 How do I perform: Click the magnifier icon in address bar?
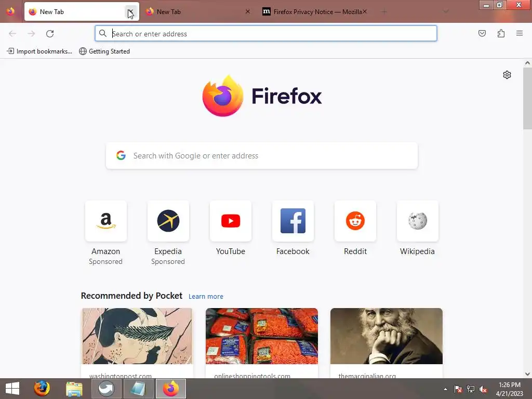click(x=103, y=33)
